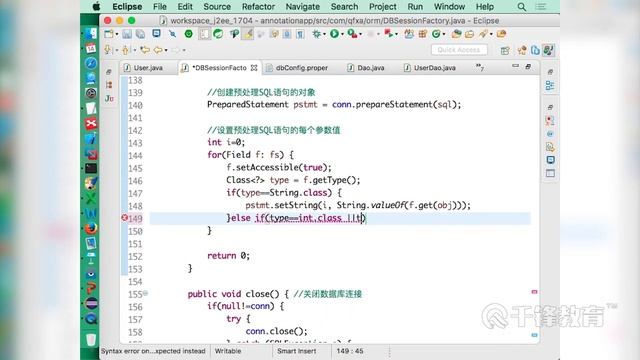Open the New Java Class dropdown arrow
640x360 pixels.
pyautogui.click(x=444, y=34)
